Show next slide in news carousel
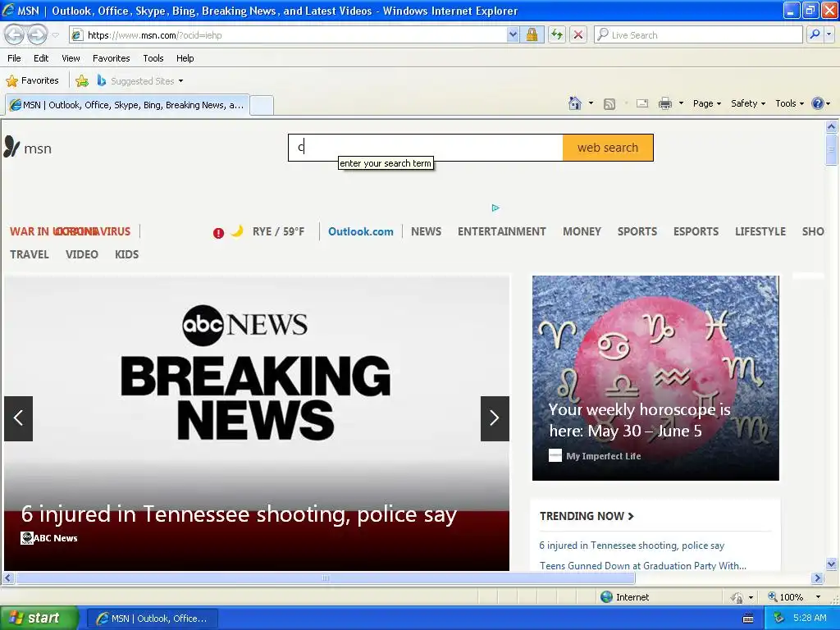This screenshot has height=630, width=840. (495, 418)
